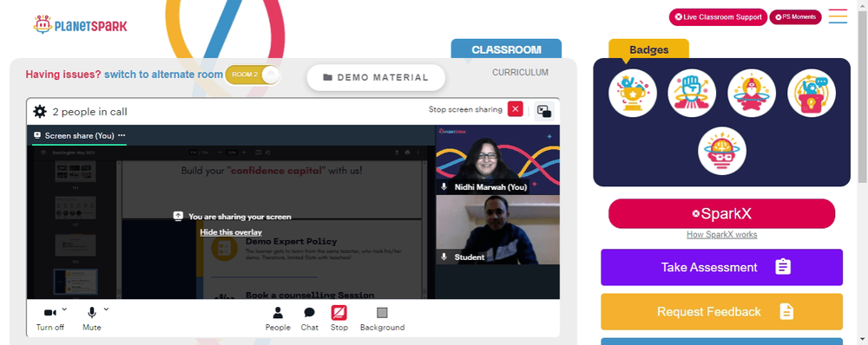Viewport: 868px width, 345px height.
Task: Click the brain with glasses badge
Action: click(722, 151)
